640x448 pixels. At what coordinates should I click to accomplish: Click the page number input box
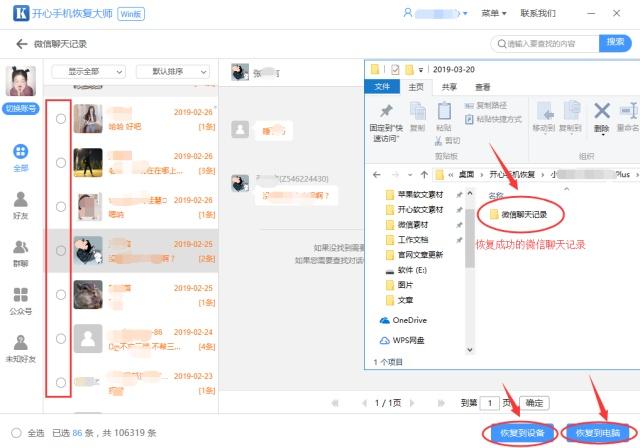click(x=490, y=404)
